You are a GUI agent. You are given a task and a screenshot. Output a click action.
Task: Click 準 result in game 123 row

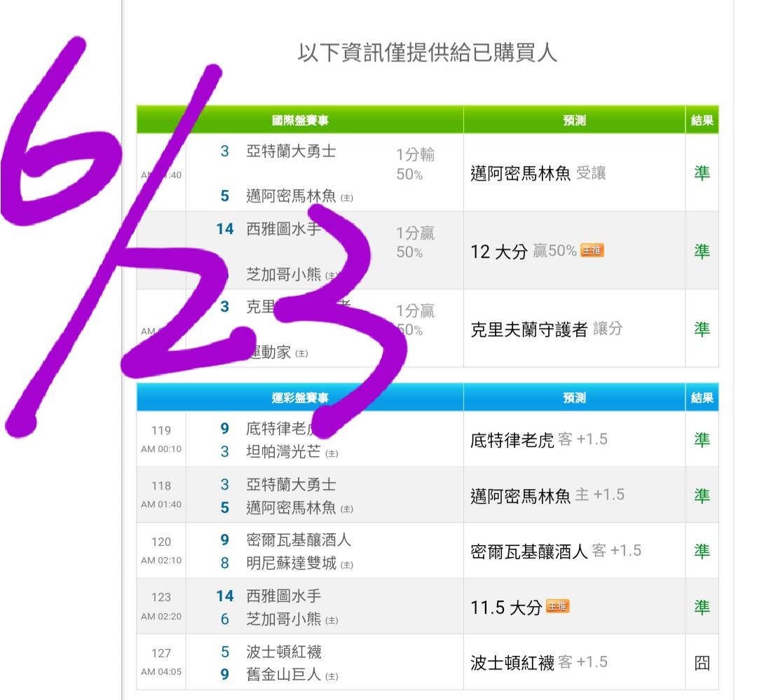[702, 608]
